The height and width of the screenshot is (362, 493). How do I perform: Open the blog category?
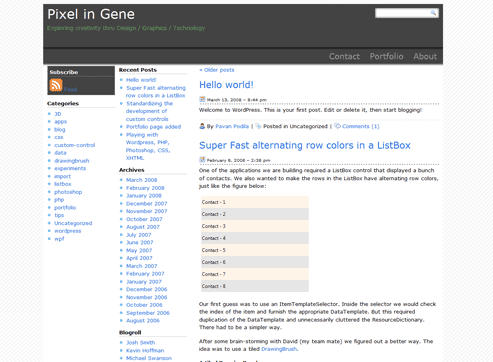[x=60, y=129]
